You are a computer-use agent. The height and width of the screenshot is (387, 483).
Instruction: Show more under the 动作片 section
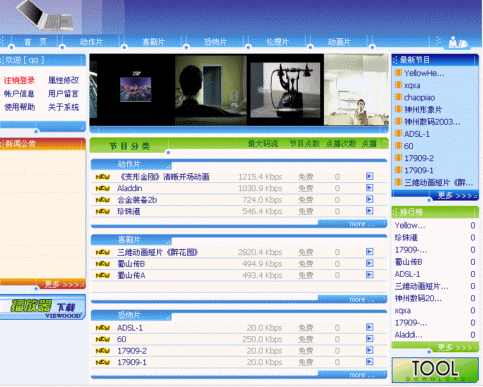coord(361,224)
